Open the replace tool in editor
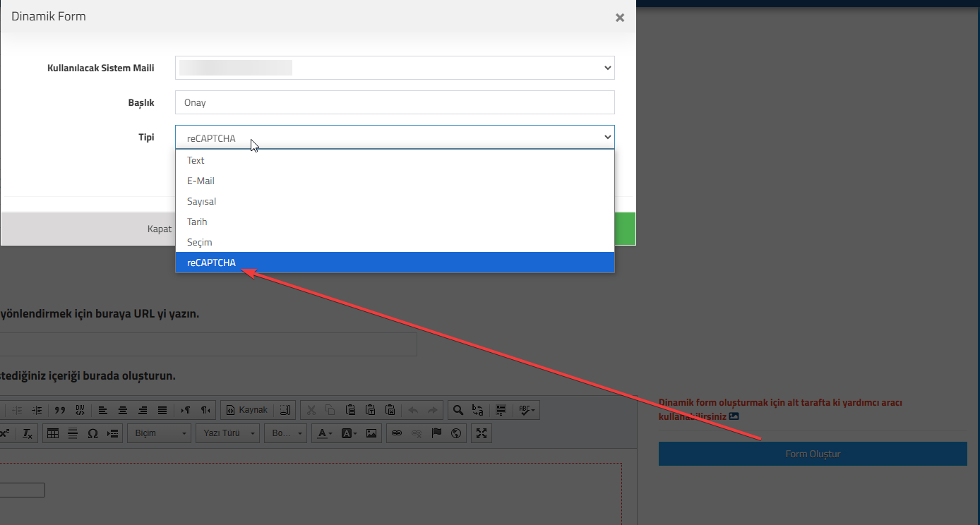This screenshot has width=980, height=525. coord(478,410)
